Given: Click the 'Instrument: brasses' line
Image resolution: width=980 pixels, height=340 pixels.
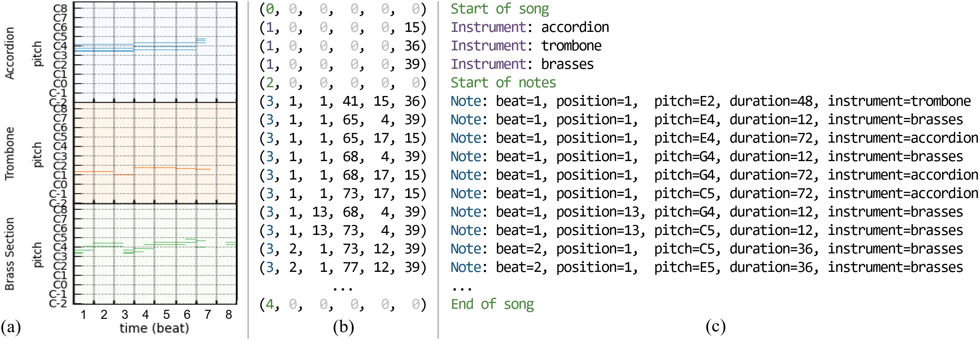Looking at the screenshot, I should (x=522, y=64).
